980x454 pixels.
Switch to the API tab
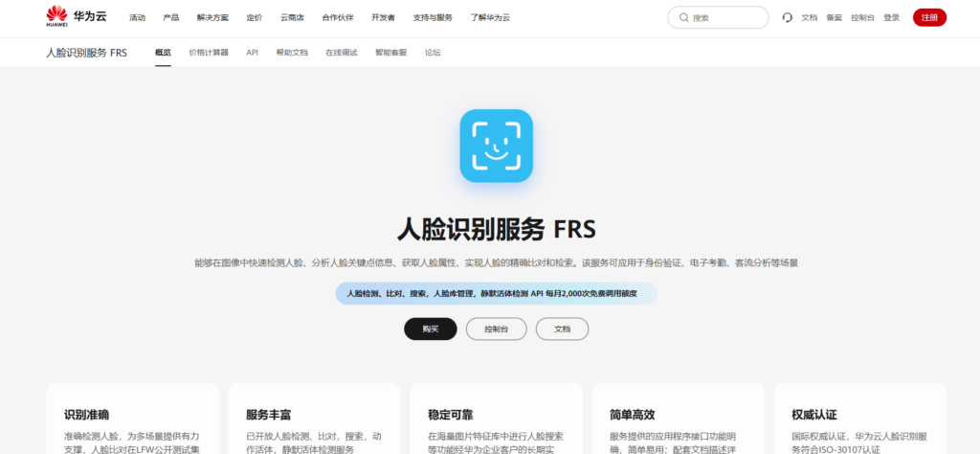tap(252, 53)
